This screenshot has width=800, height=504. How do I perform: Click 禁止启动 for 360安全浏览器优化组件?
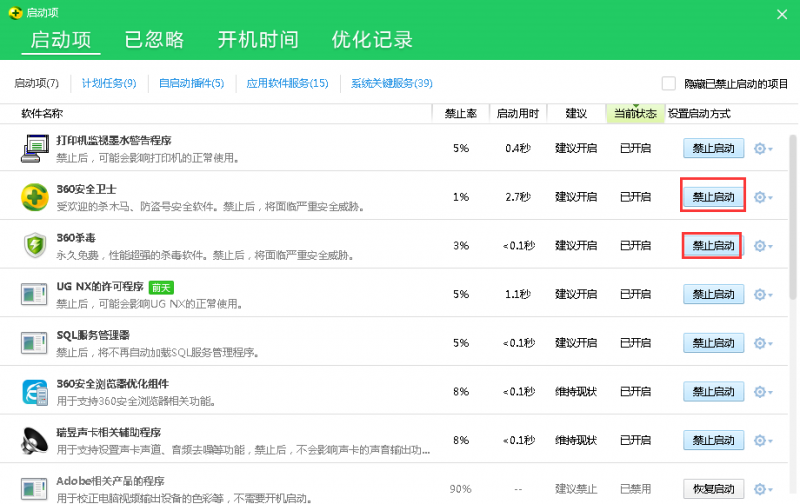pos(713,392)
